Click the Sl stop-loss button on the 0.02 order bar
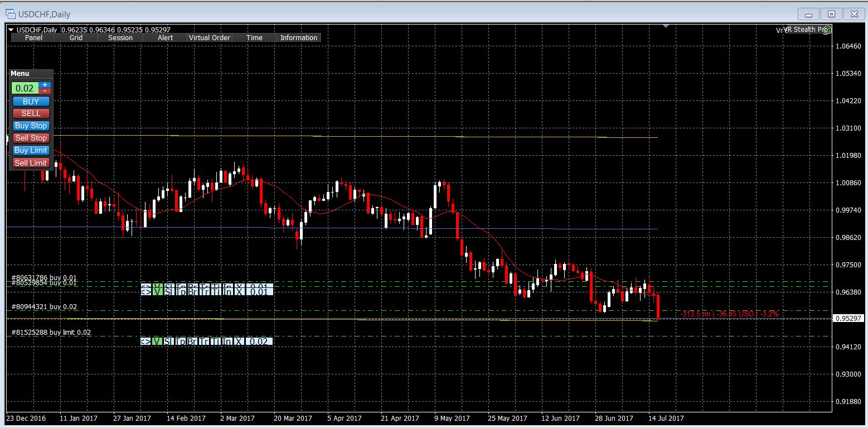This screenshot has width=868, height=428. [169, 341]
